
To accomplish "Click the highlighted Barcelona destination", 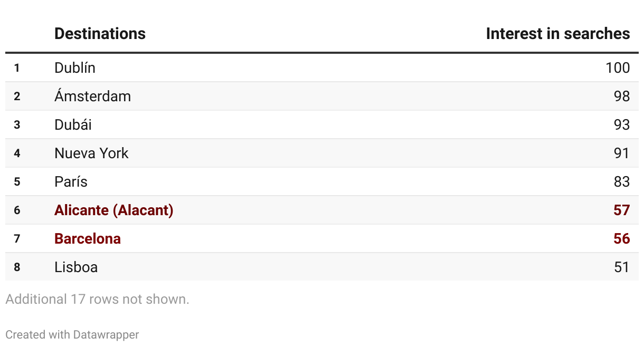I will tap(88, 238).
